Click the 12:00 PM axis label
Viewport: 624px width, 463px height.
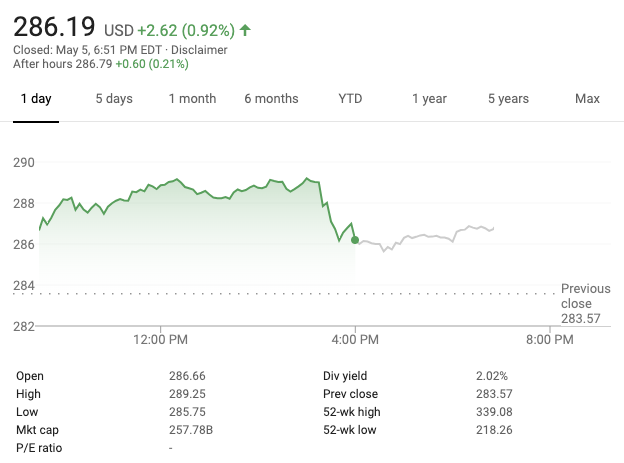pyautogui.click(x=160, y=340)
